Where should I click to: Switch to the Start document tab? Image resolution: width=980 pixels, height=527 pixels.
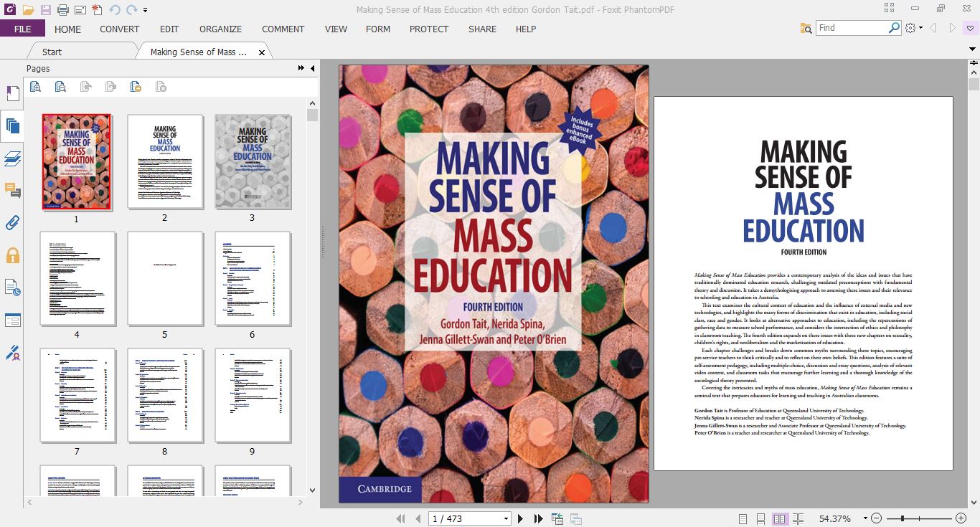[52, 52]
